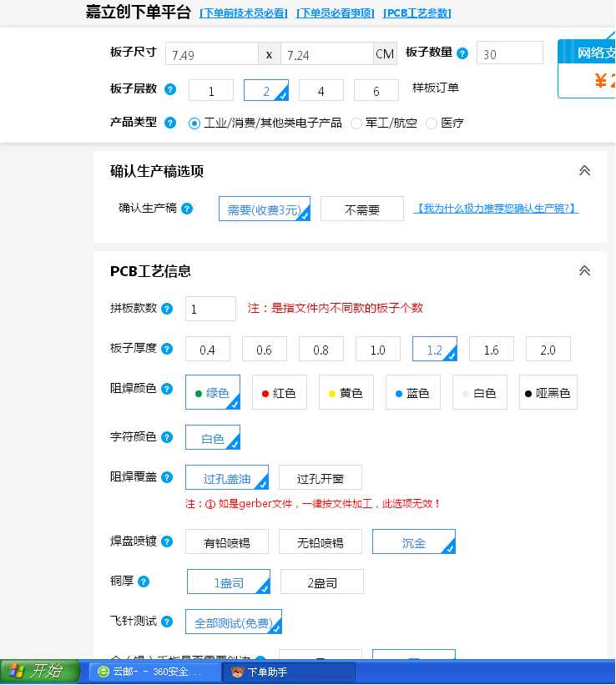
Task: Click help icon beside 板子数量
Action: coord(462,53)
